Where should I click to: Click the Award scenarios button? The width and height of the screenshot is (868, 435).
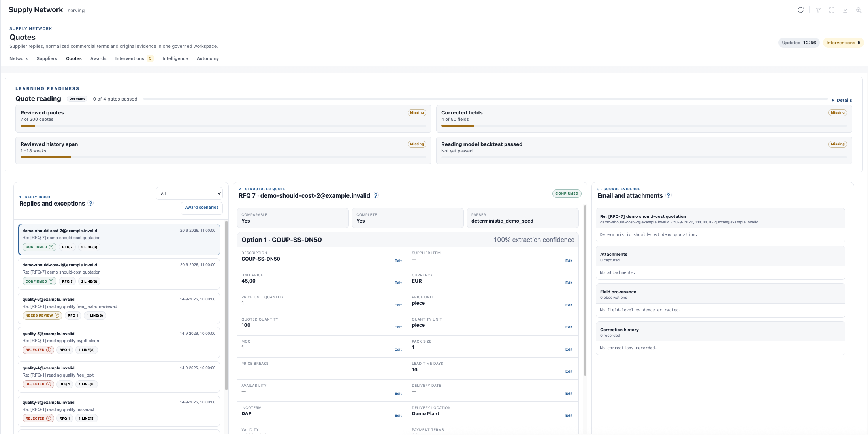tap(201, 208)
